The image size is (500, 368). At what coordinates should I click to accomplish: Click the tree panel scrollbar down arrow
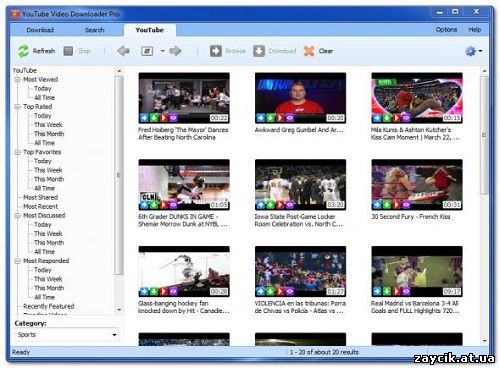click(x=119, y=310)
